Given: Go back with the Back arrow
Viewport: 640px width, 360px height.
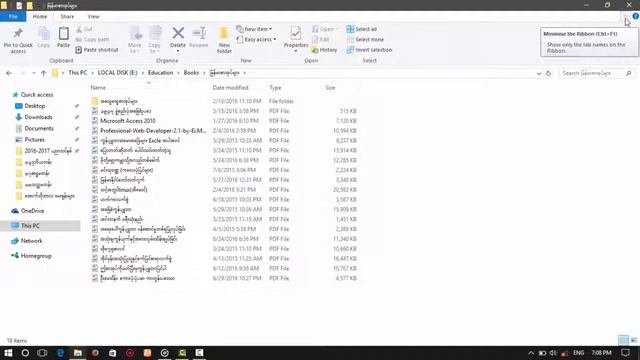Looking at the screenshot, I should coord(9,73).
